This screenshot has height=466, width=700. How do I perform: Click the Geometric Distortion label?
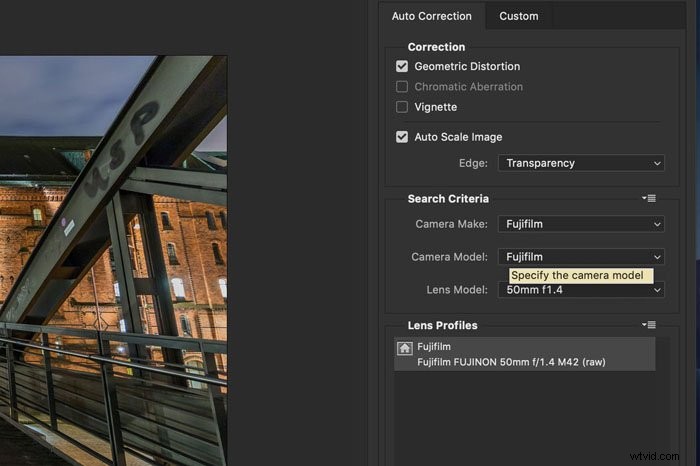pos(467,67)
